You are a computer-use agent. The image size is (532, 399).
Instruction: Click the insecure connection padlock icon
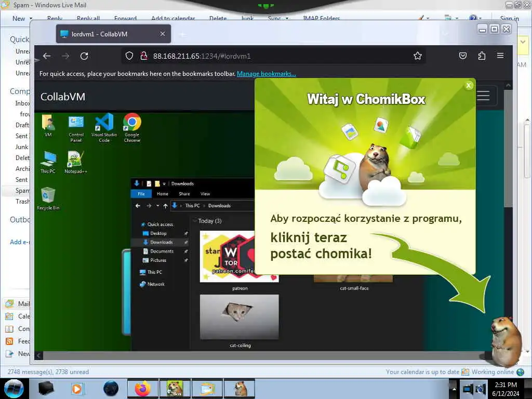[144, 56]
